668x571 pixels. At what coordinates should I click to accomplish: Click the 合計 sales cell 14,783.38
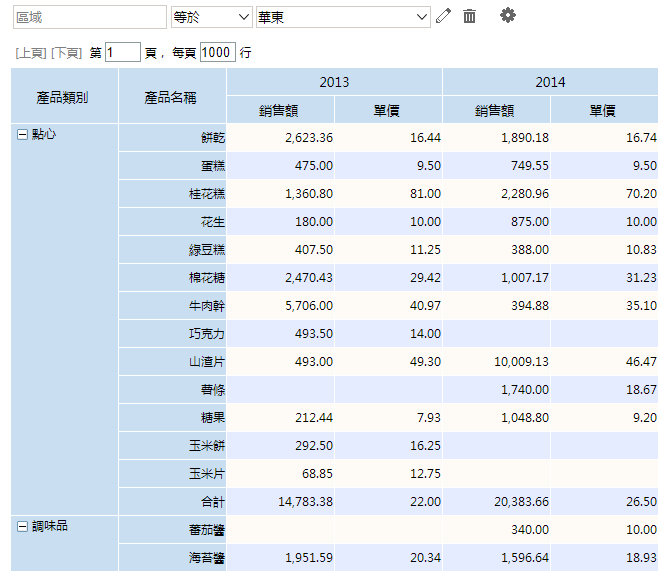click(280, 501)
